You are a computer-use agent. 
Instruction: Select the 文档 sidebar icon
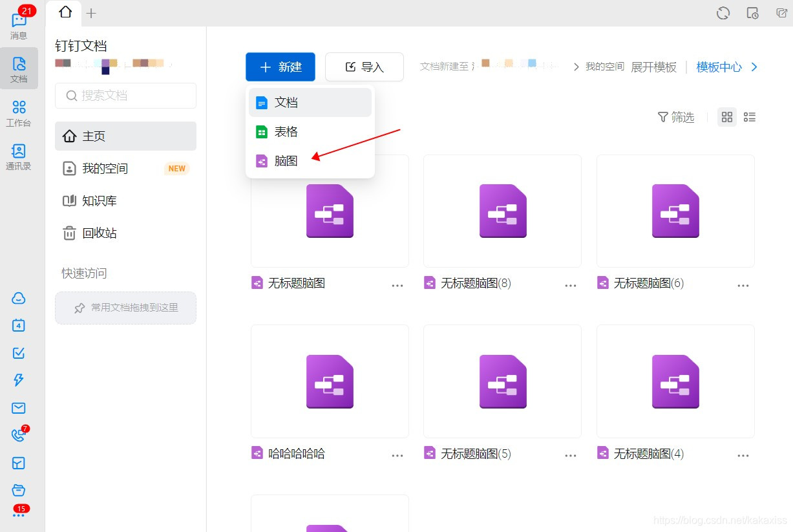[x=19, y=69]
